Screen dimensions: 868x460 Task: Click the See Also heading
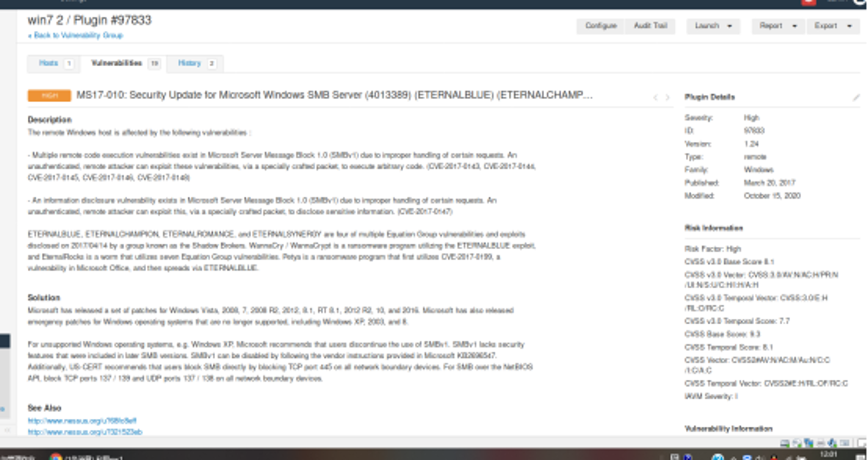click(44, 408)
